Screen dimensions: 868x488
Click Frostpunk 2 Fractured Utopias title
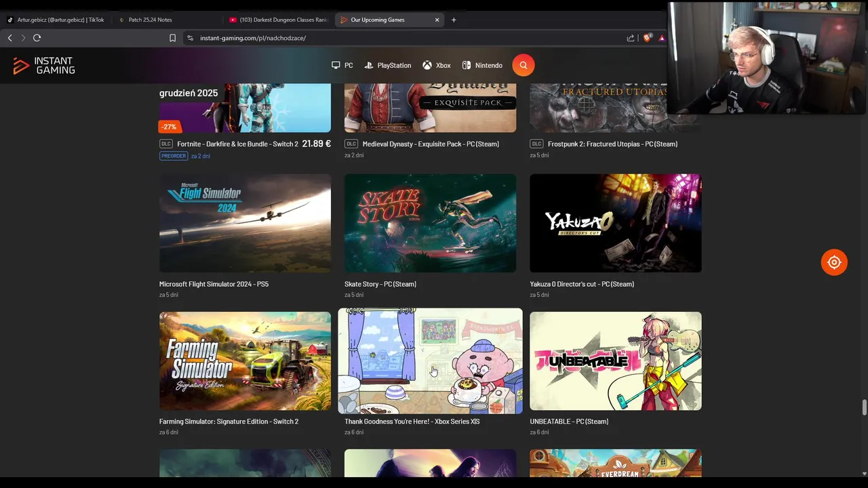coord(612,144)
